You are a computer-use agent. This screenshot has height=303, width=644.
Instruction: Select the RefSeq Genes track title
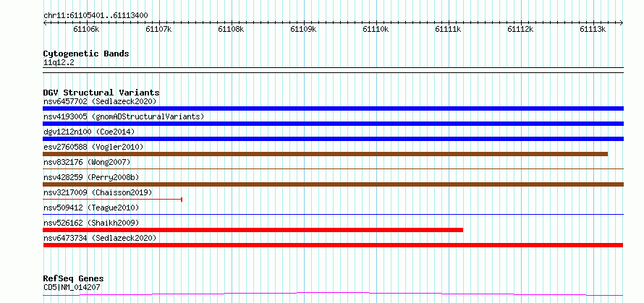74,279
